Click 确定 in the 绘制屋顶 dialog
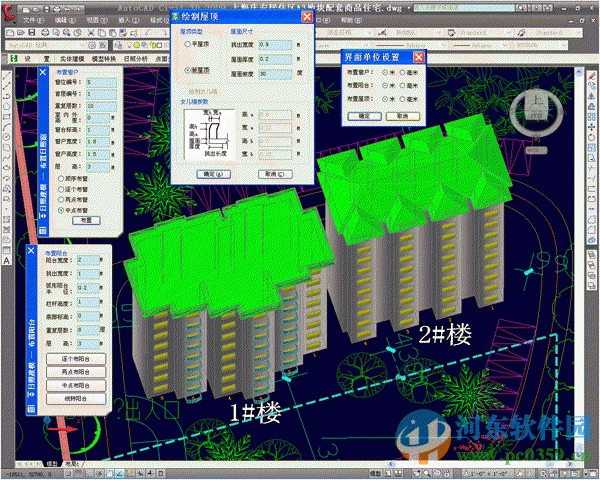Image resolution: width=600 pixels, height=480 pixels. [x=214, y=174]
